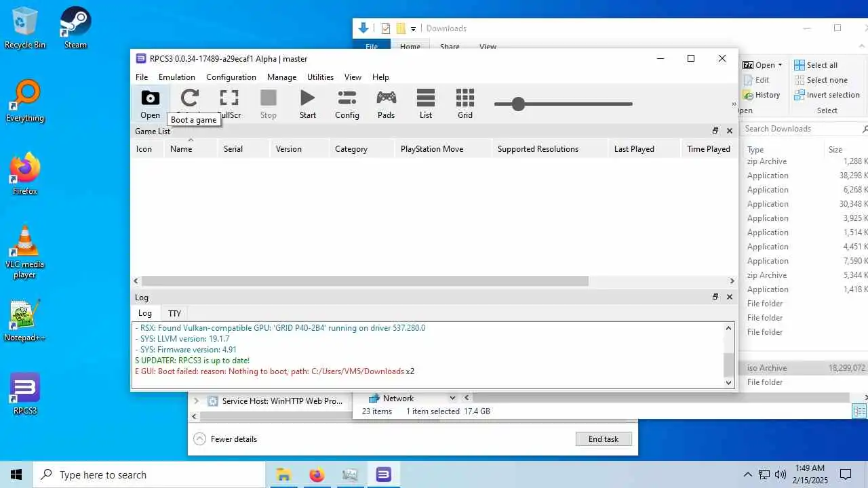The height and width of the screenshot is (488, 868).
Task: Click Select all in Explorer ribbon
Action: pos(816,65)
